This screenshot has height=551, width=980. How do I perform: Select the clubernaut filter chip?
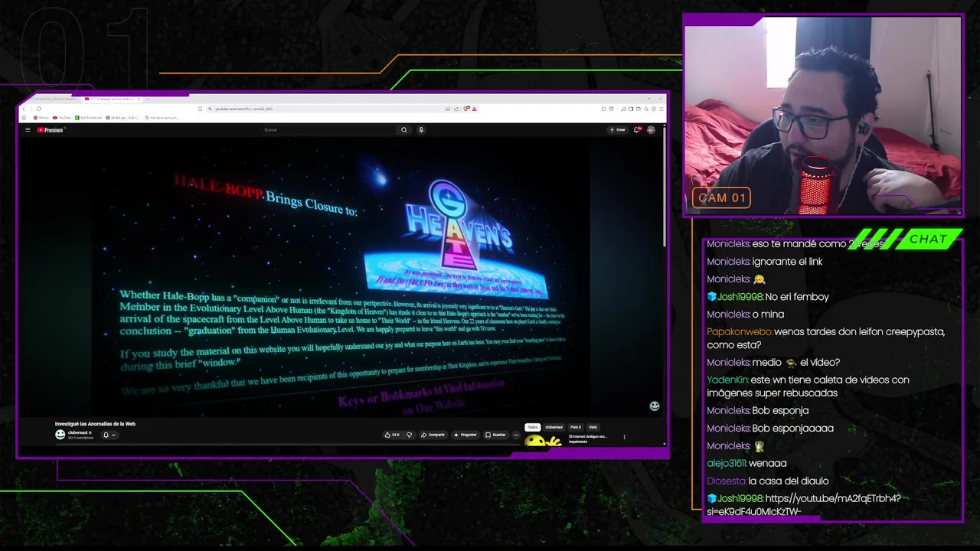(554, 427)
